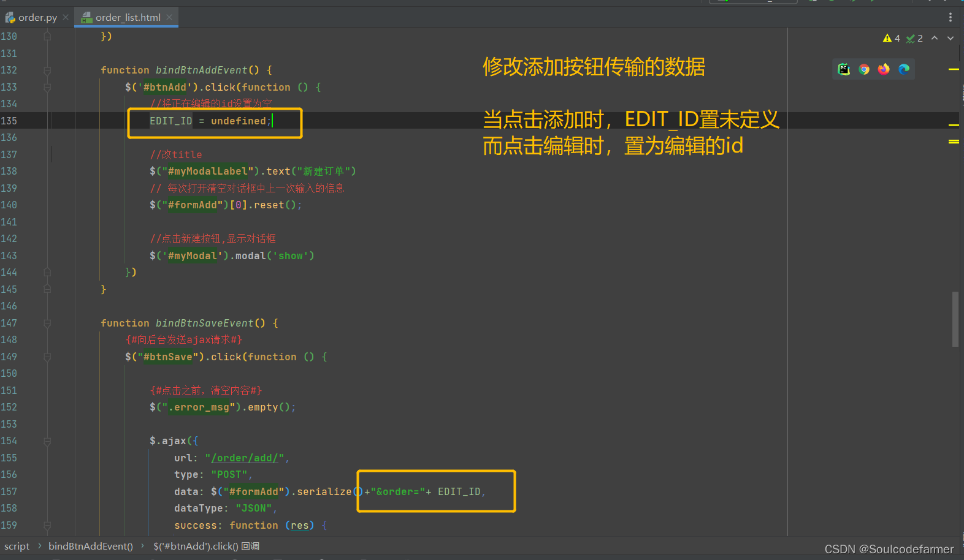Click the bindBtnAddEvent() breadcrumb
The height and width of the screenshot is (560, 964).
[x=91, y=546]
